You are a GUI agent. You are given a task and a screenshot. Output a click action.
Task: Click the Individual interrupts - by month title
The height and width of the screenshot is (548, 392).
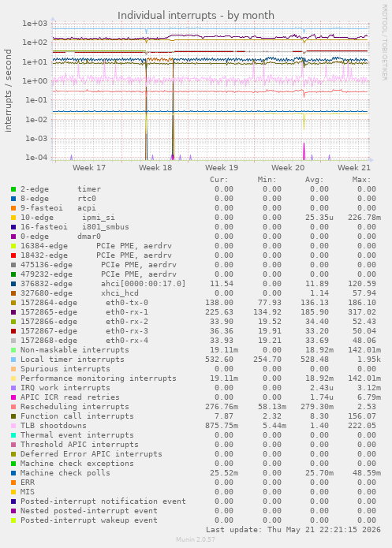[x=196, y=16]
